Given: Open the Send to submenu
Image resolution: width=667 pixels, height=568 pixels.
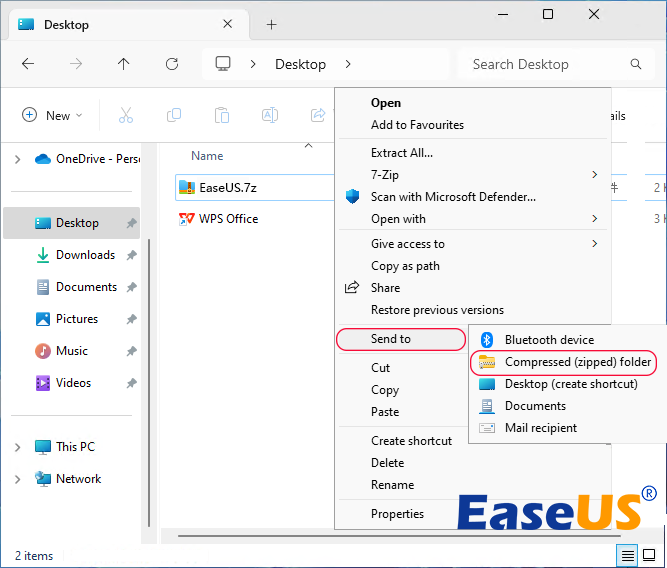Looking at the screenshot, I should [x=401, y=339].
